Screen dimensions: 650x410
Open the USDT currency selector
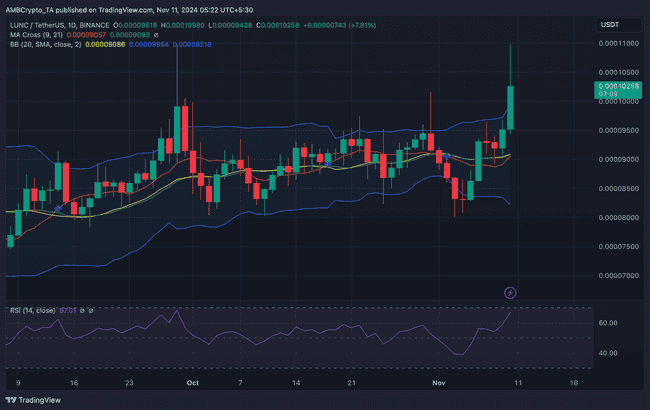point(618,25)
